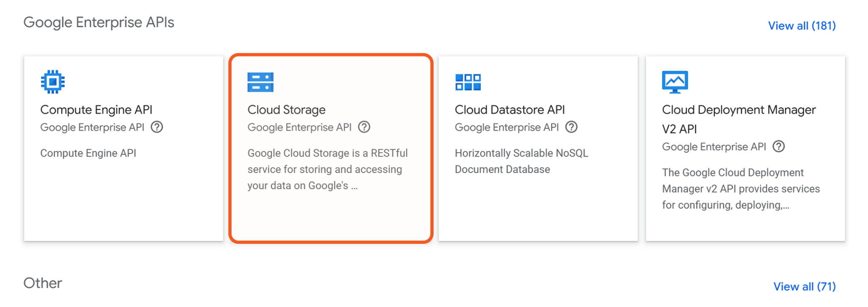This screenshot has height=307, width=868.
Task: Click the Google Cloud Storage description text
Action: [327, 169]
